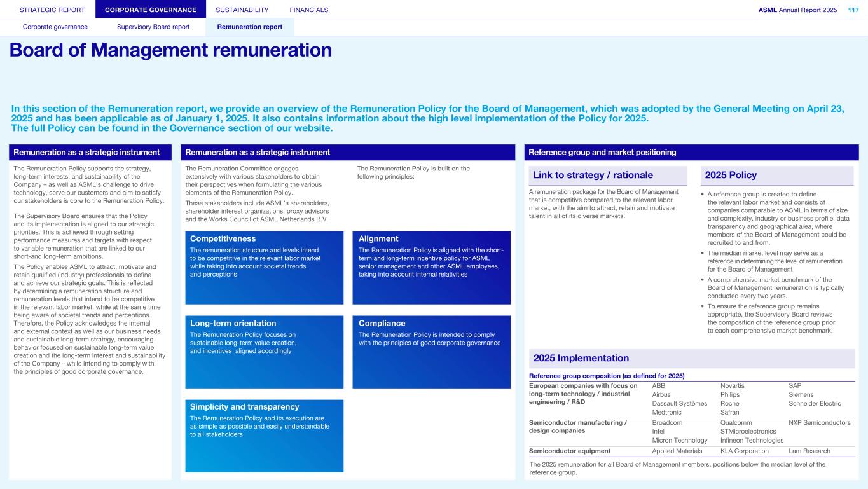Click the Compliance principle tile

tap(431, 352)
